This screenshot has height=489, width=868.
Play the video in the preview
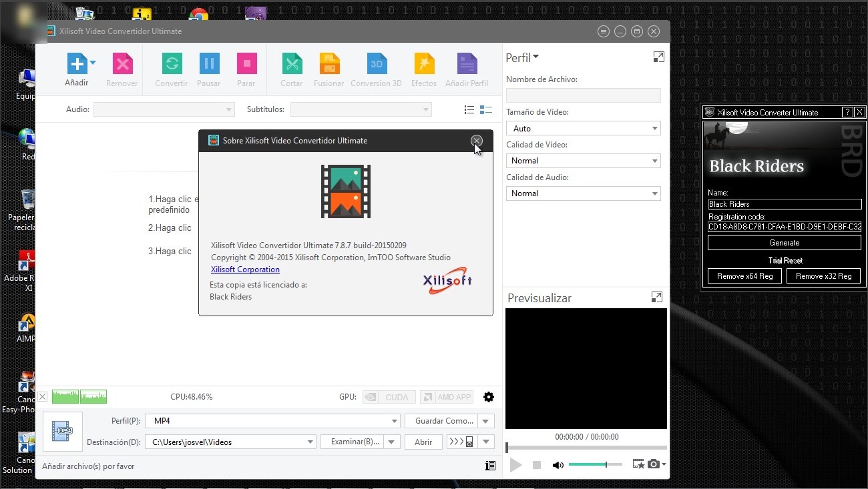(515, 465)
